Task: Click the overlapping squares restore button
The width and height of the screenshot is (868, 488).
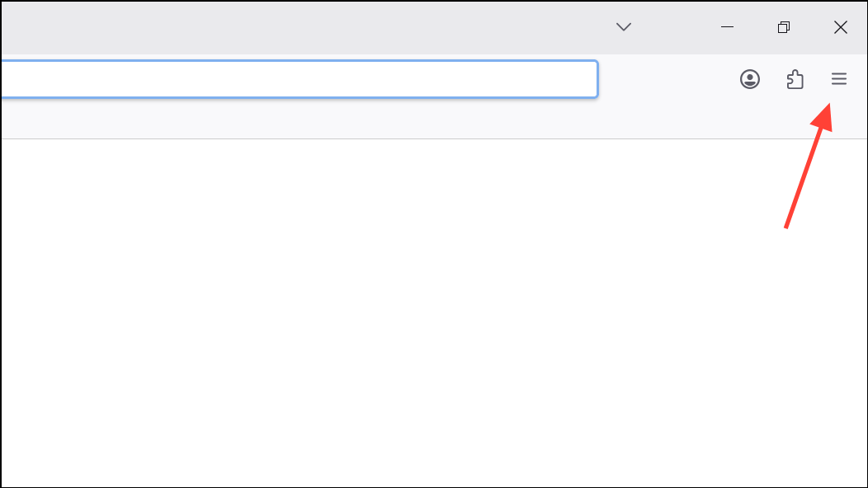Action: point(784,27)
